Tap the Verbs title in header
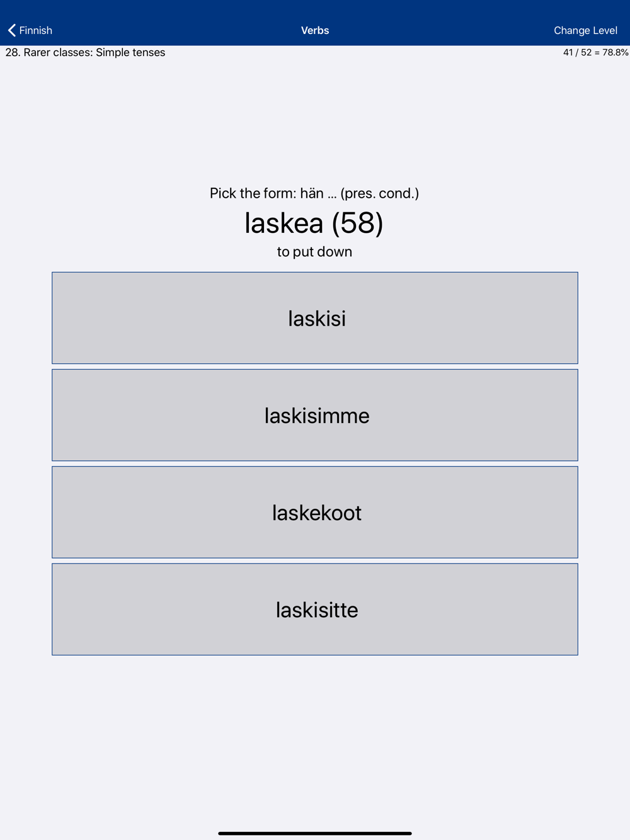 coord(315,30)
